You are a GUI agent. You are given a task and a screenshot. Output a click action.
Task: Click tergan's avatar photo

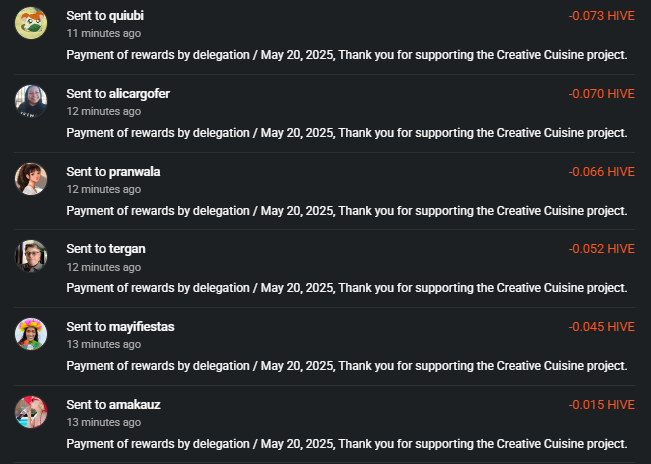pyautogui.click(x=31, y=256)
